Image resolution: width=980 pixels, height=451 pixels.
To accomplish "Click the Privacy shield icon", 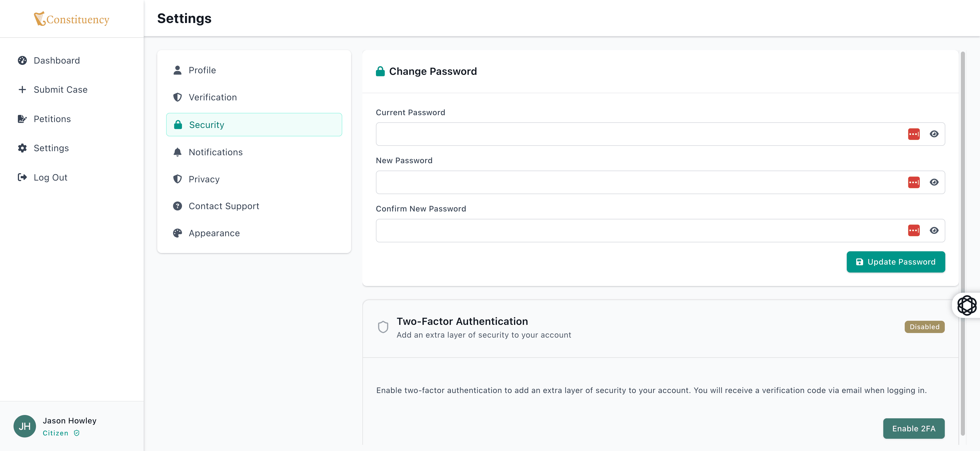I will [178, 179].
